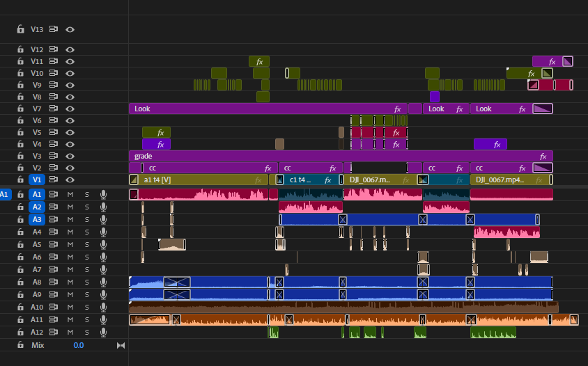Target audio track A2
This screenshot has width=588, height=366.
[37, 207]
